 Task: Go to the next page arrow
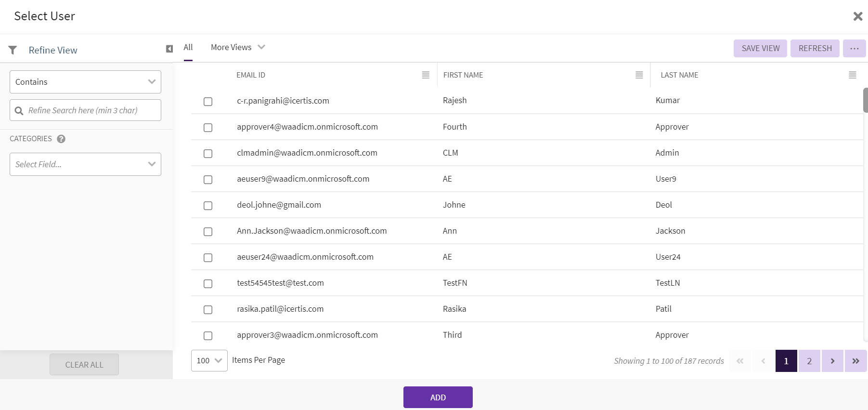point(832,361)
